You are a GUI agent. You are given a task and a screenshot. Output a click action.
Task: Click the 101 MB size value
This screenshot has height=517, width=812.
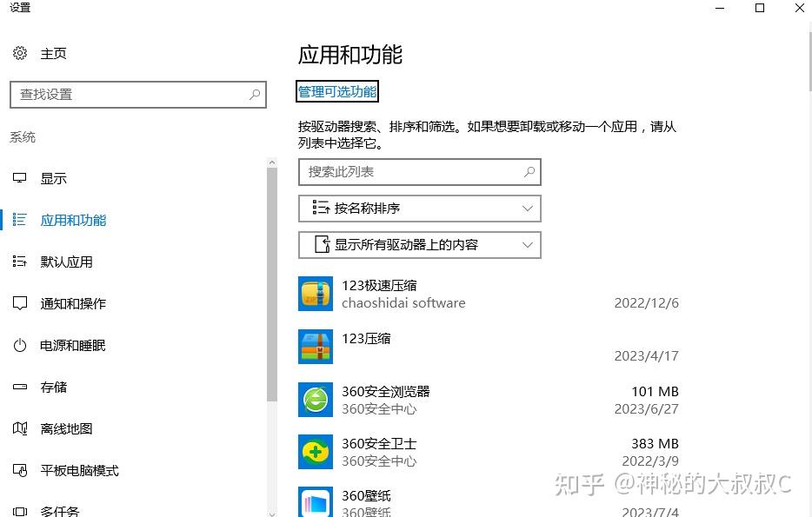(656, 391)
